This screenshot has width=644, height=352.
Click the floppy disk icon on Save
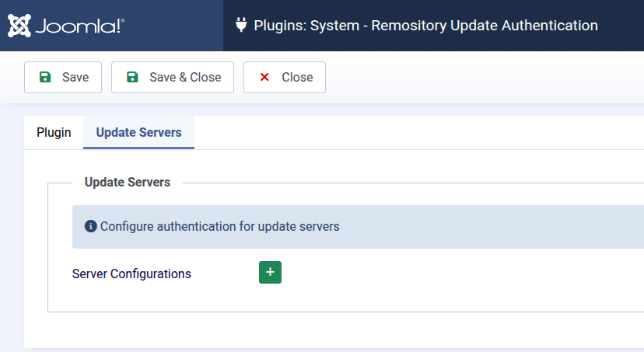(45, 78)
